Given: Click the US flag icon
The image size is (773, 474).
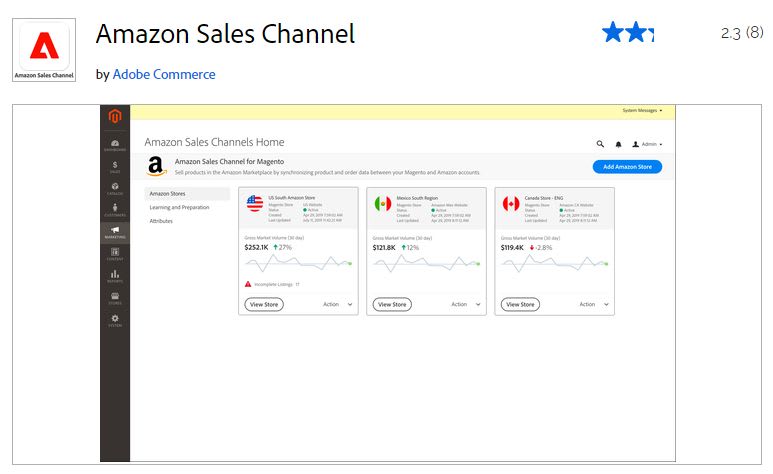Looking at the screenshot, I should coord(255,203).
